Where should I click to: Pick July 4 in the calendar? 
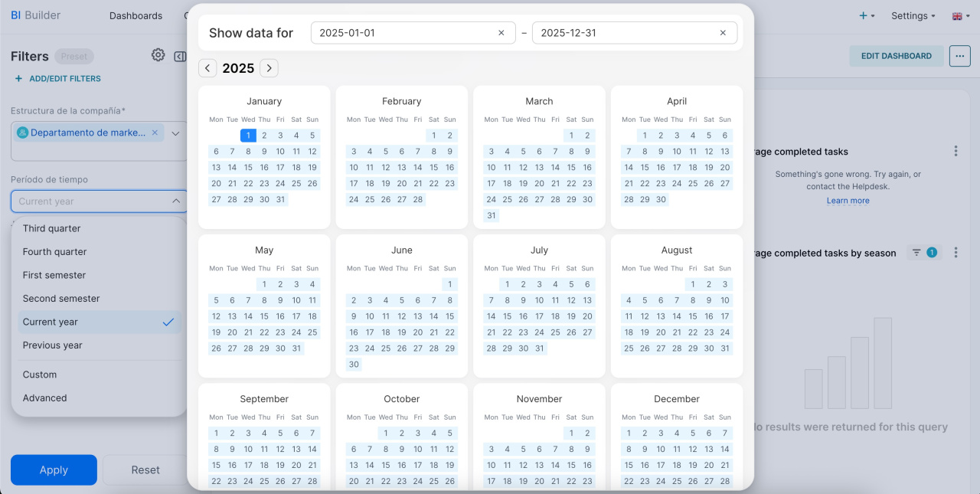click(556, 284)
